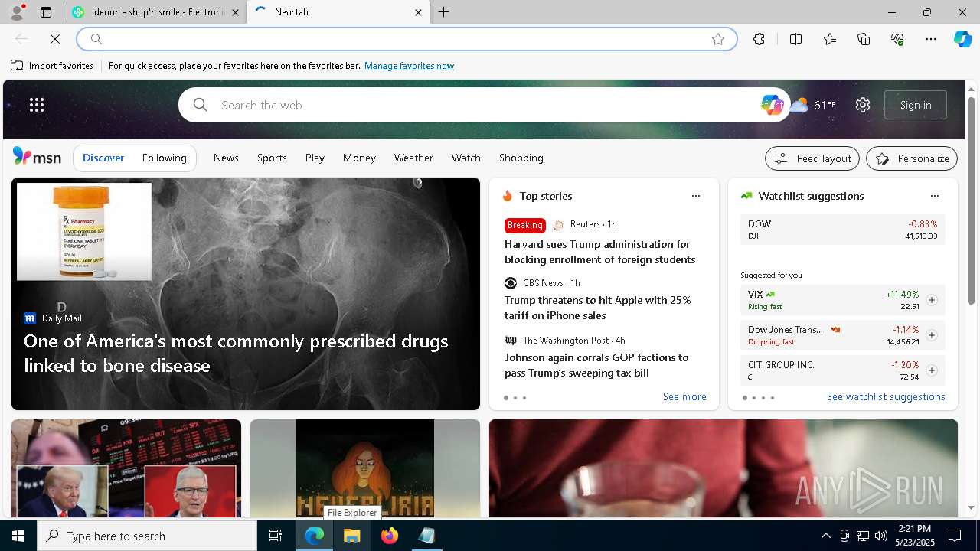Open the 61°F weather widget
Screen dimensions: 980x551
click(813, 105)
